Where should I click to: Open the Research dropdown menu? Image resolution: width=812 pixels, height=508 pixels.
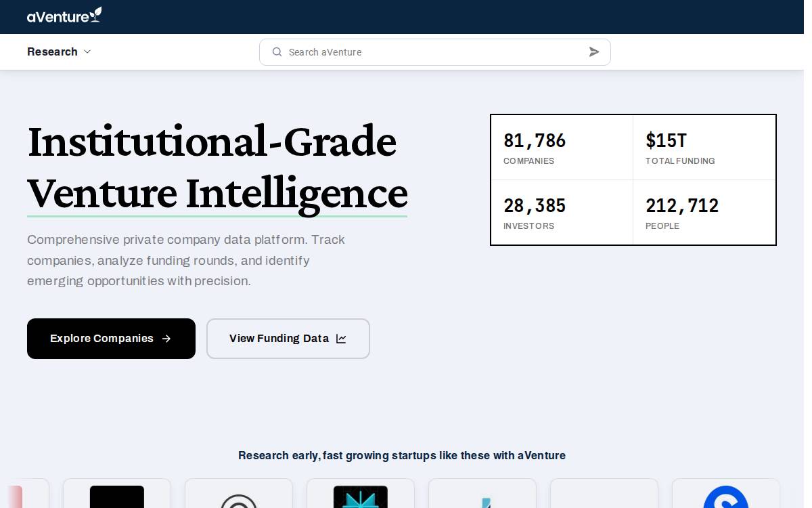point(59,52)
